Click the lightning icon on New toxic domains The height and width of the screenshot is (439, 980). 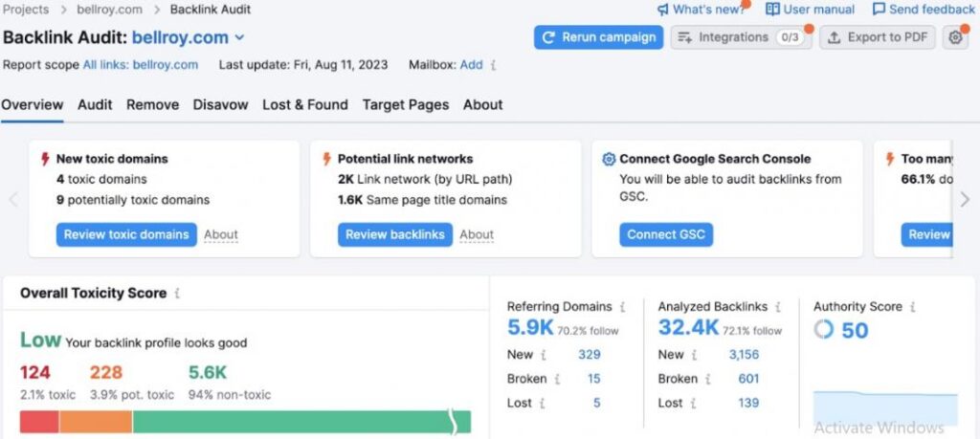45,159
